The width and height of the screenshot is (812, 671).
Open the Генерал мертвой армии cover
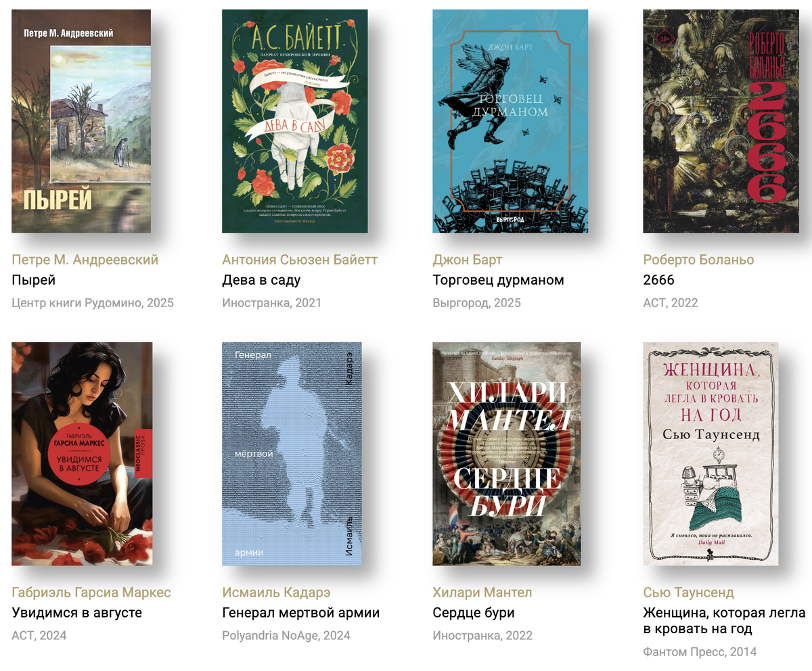pyautogui.click(x=292, y=454)
